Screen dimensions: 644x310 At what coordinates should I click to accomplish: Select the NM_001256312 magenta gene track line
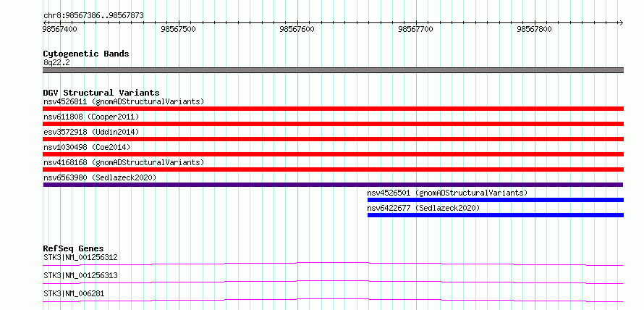334,264
